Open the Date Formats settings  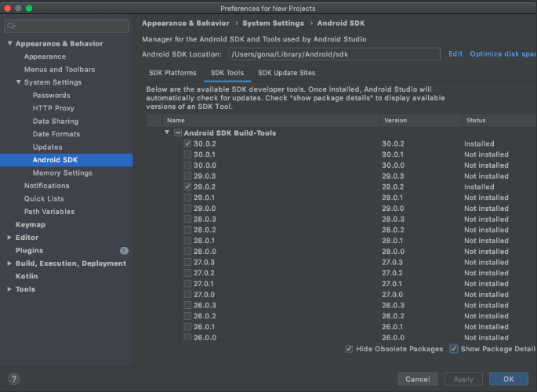coord(56,134)
